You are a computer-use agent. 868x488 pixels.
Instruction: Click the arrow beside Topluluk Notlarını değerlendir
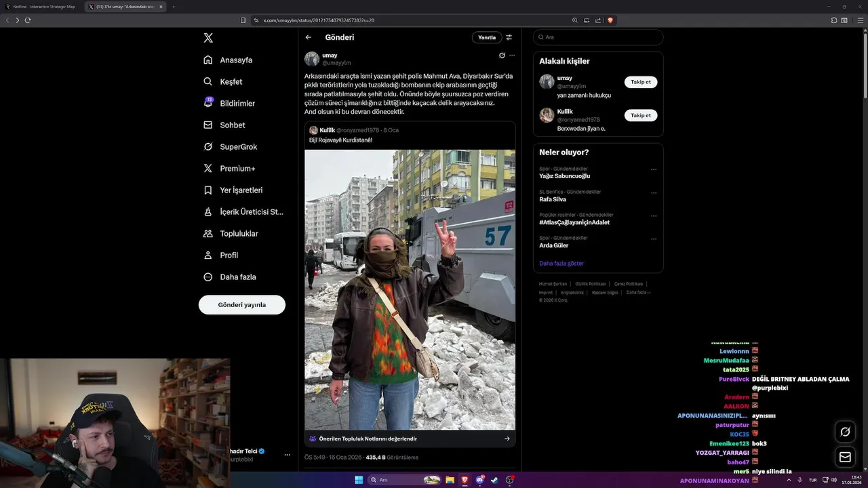tap(507, 439)
